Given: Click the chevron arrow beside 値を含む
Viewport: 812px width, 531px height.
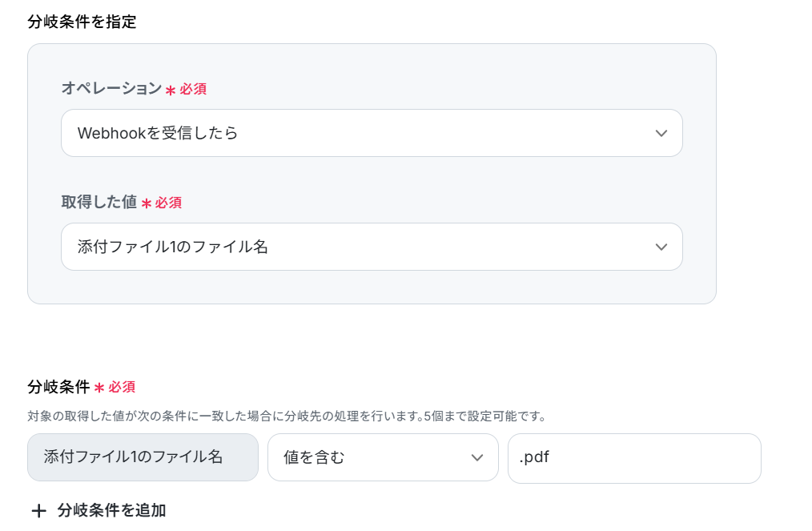Looking at the screenshot, I should pyautogui.click(x=477, y=458).
